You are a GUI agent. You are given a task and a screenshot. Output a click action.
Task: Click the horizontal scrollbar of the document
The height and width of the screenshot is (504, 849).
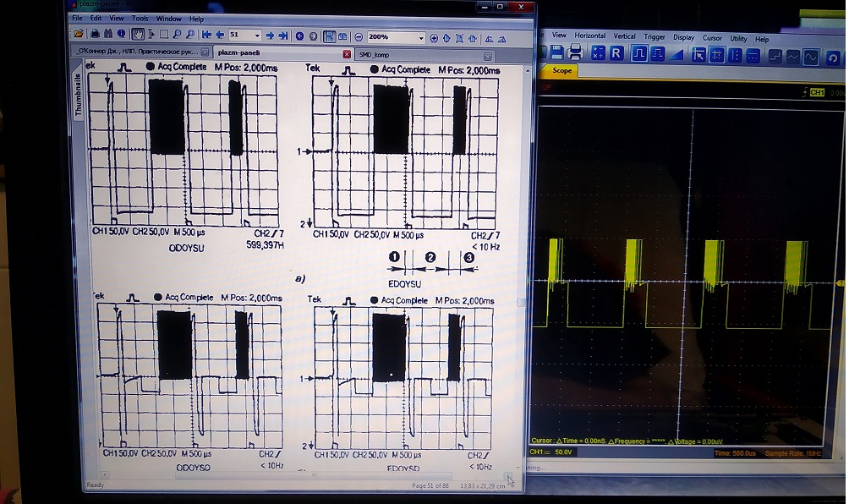click(x=296, y=476)
